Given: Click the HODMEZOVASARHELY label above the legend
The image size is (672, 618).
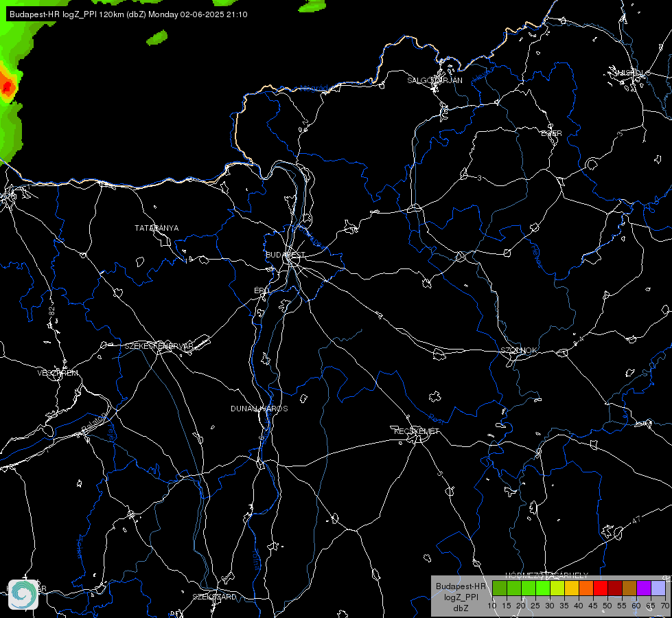Looking at the screenshot, I should 547,575.
